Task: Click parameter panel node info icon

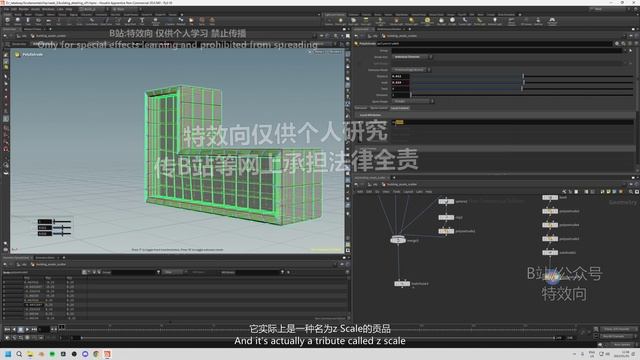Action: [x=629, y=43]
